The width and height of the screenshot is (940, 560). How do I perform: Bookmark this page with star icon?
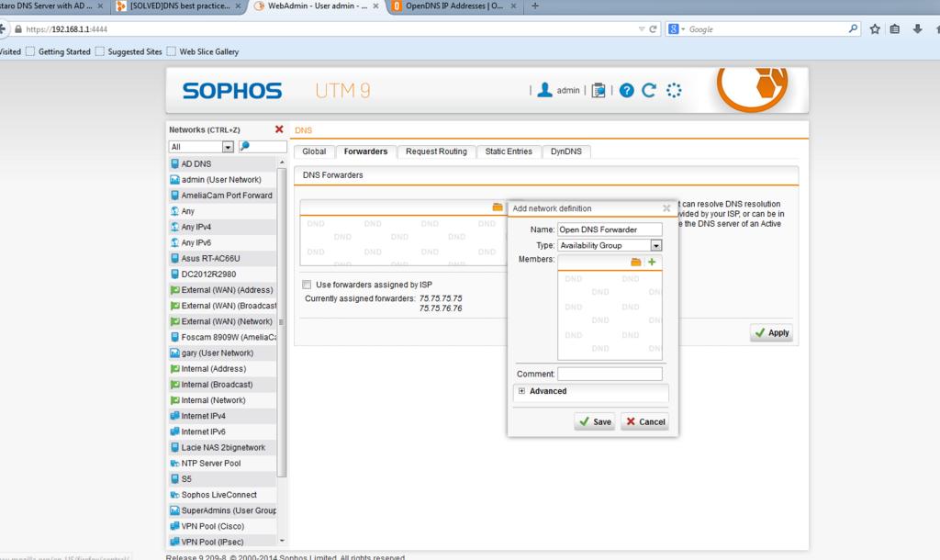[875, 28]
